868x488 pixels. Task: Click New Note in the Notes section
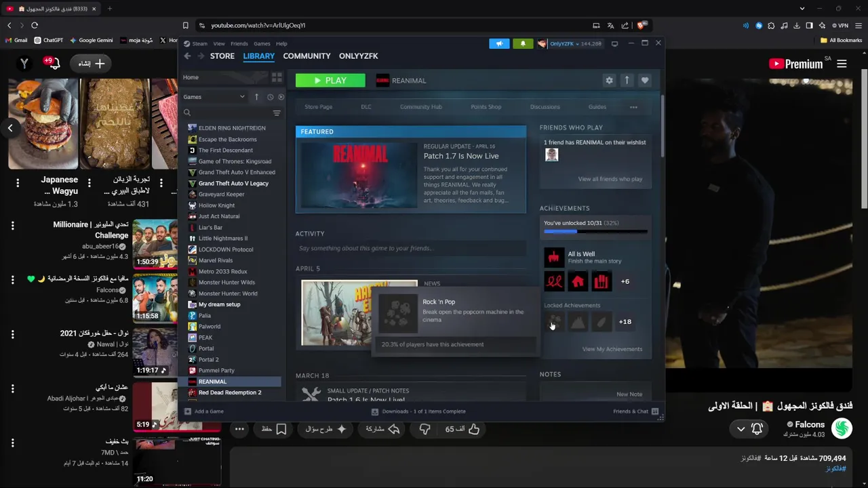coord(629,394)
